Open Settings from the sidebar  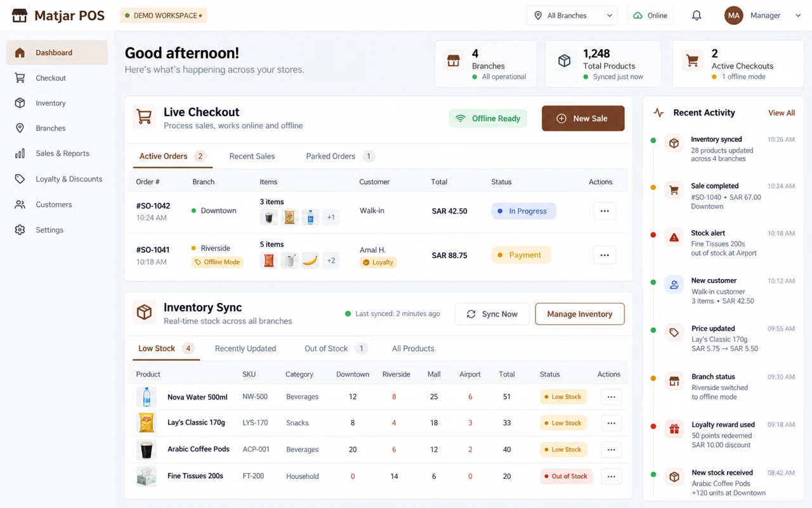point(57,230)
